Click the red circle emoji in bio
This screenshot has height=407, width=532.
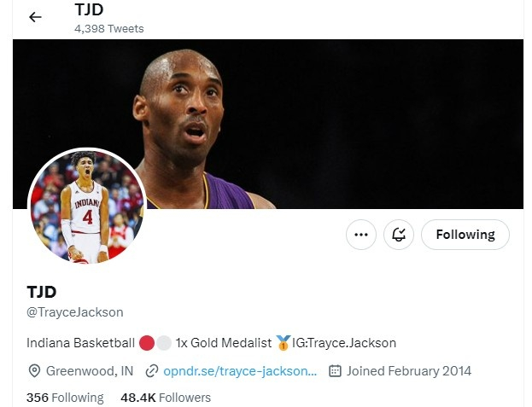147,343
